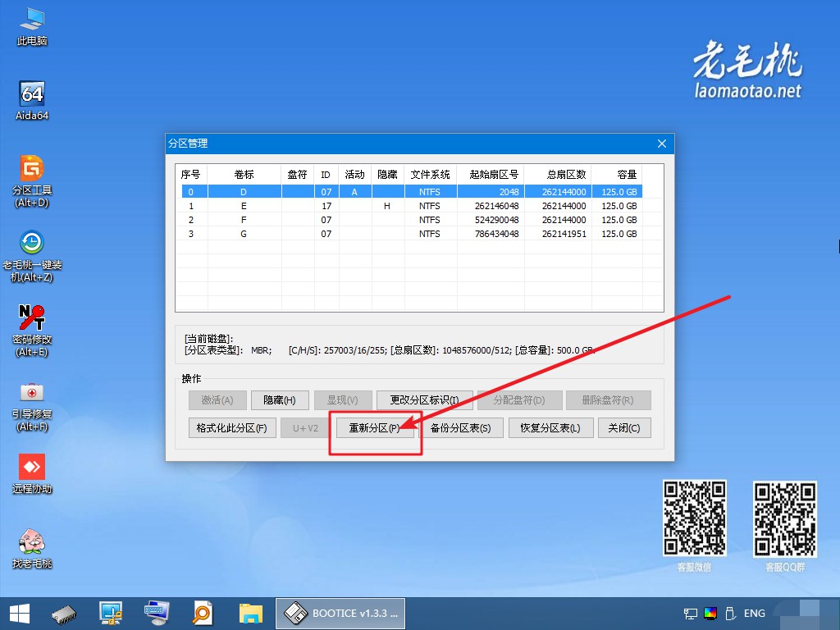Click 恢复分区表(L) button

(550, 428)
